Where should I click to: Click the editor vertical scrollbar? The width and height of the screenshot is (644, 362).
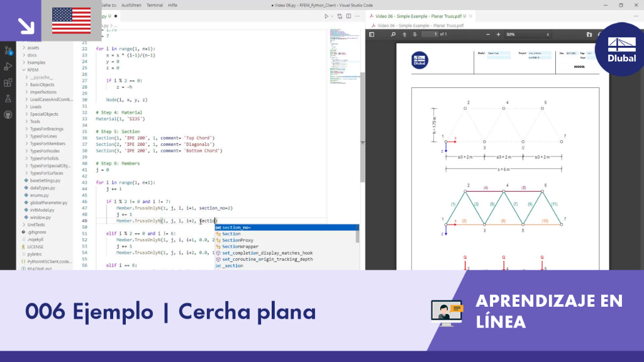362,127
